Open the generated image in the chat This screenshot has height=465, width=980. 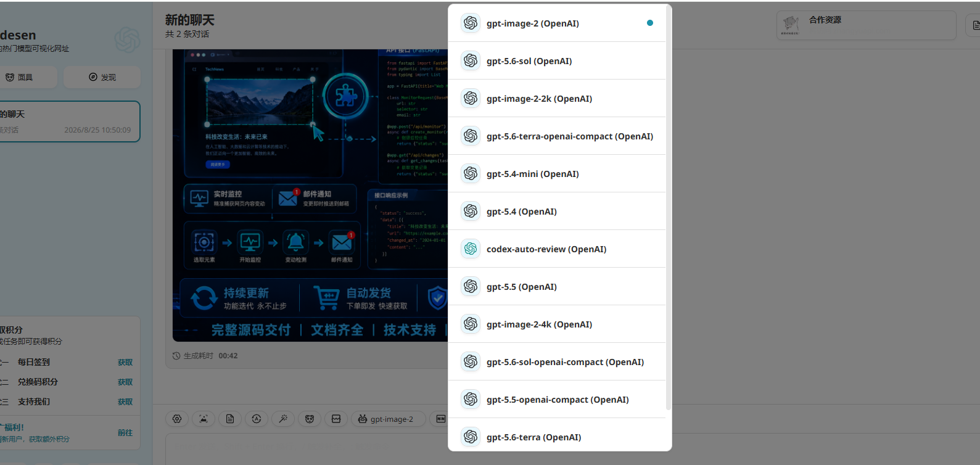point(310,195)
